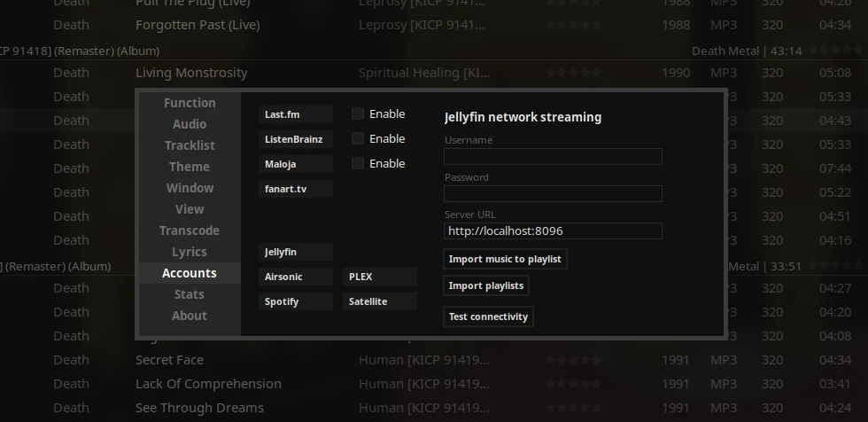Rate See Through Dreams with stars

point(573,408)
